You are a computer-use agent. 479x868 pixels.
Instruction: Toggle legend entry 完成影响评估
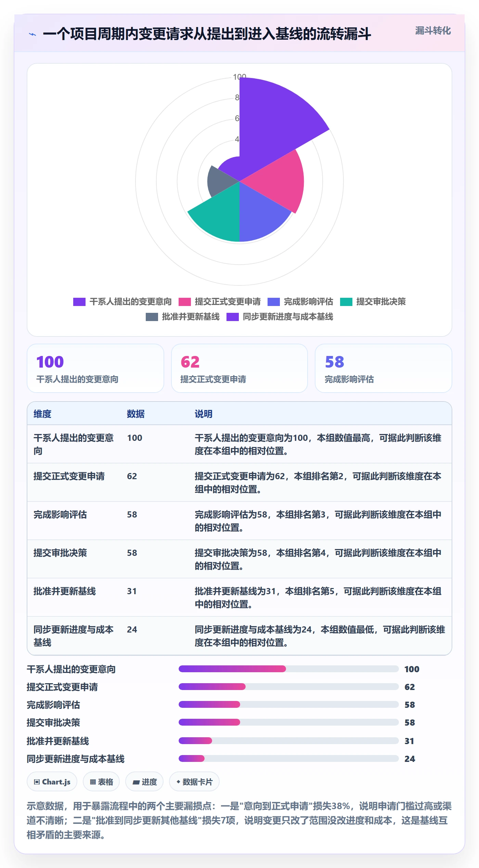300,302
